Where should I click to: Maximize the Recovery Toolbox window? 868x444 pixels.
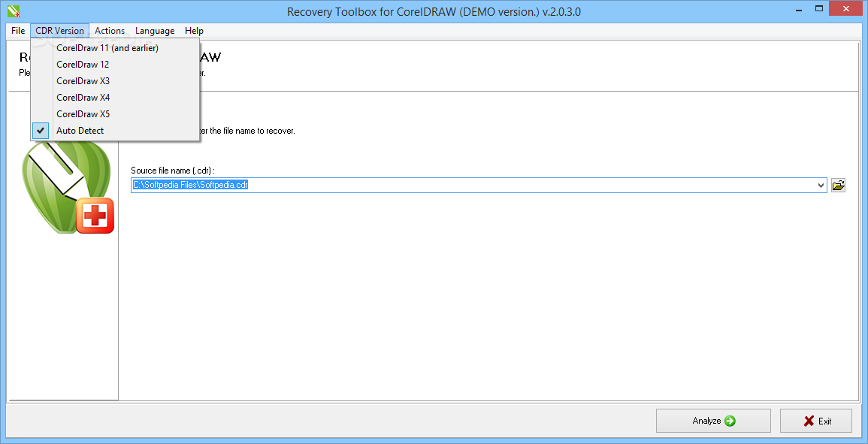pos(818,8)
